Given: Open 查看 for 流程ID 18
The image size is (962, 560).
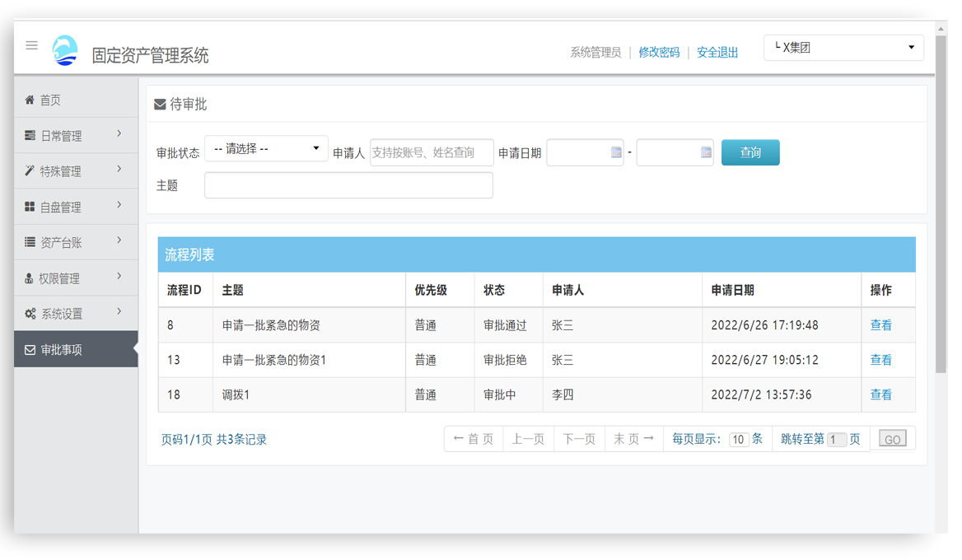Looking at the screenshot, I should click(880, 394).
